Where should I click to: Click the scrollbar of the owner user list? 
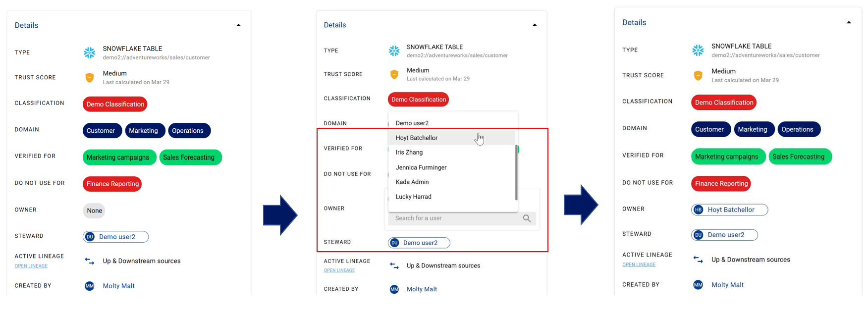click(516, 173)
